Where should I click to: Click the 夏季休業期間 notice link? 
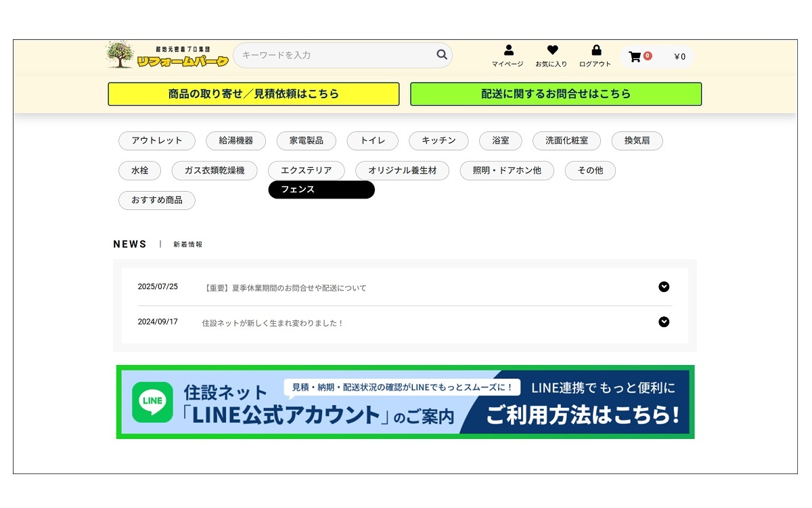[285, 288]
